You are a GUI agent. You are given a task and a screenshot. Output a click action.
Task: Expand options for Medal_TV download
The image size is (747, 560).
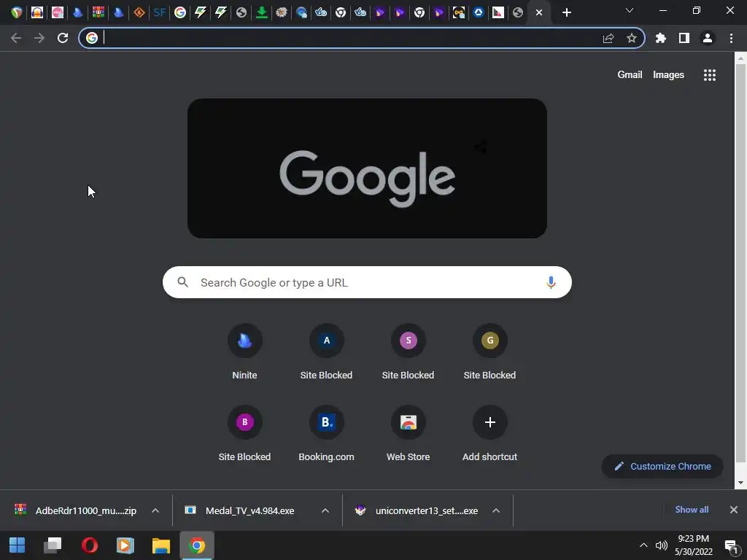[325, 510]
